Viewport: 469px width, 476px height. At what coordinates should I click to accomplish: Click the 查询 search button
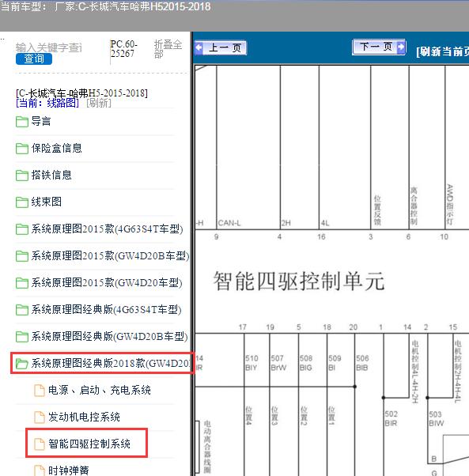34,59
